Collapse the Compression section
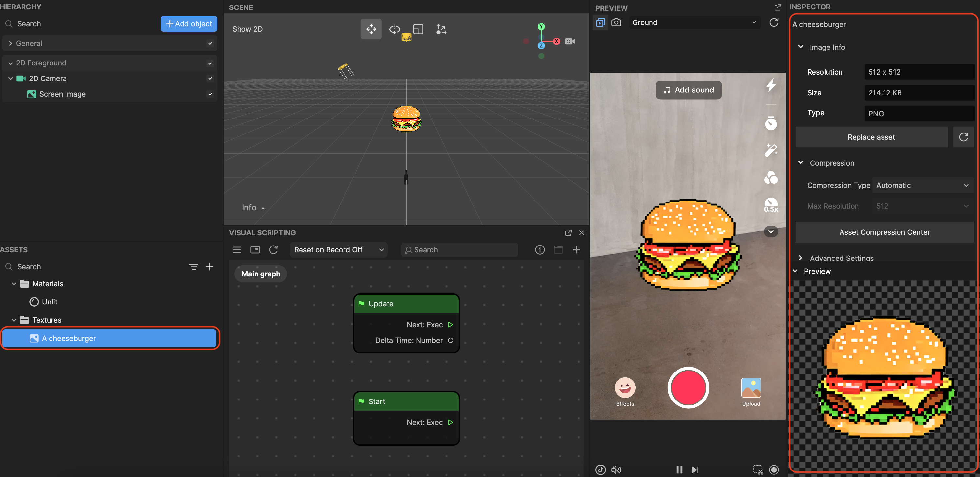 (x=800, y=163)
